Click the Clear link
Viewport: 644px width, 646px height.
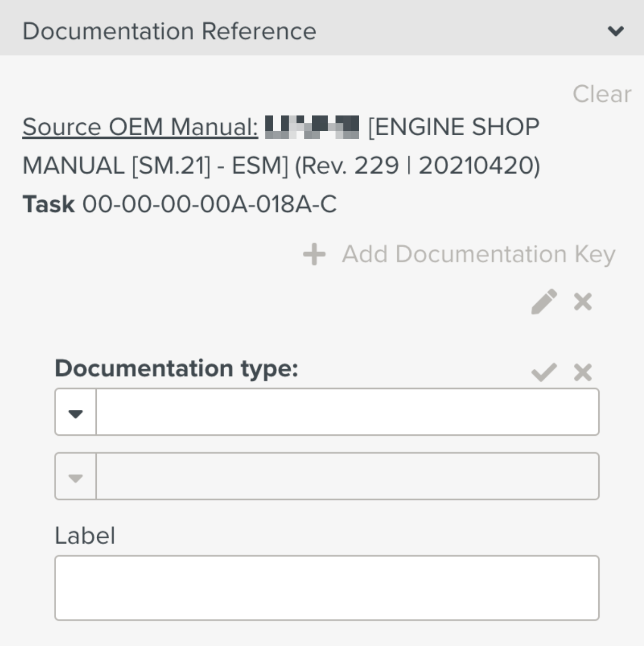click(x=602, y=94)
